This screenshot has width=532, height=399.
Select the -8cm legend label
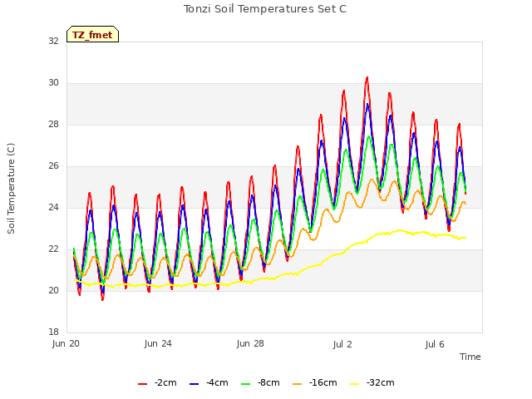[268, 382]
